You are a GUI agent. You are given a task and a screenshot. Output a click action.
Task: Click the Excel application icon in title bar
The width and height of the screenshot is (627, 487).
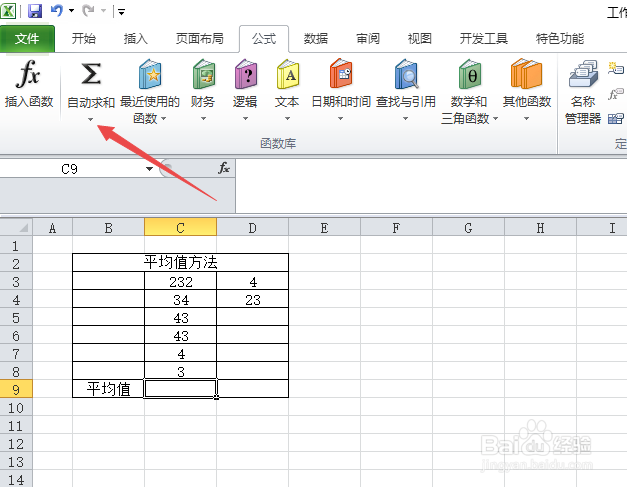click(x=8, y=11)
